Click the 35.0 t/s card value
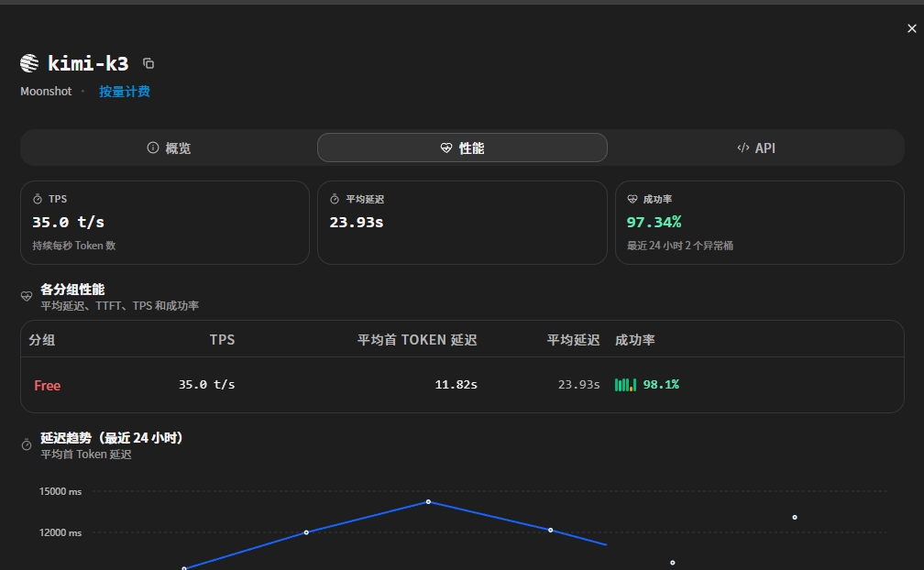 (x=69, y=222)
